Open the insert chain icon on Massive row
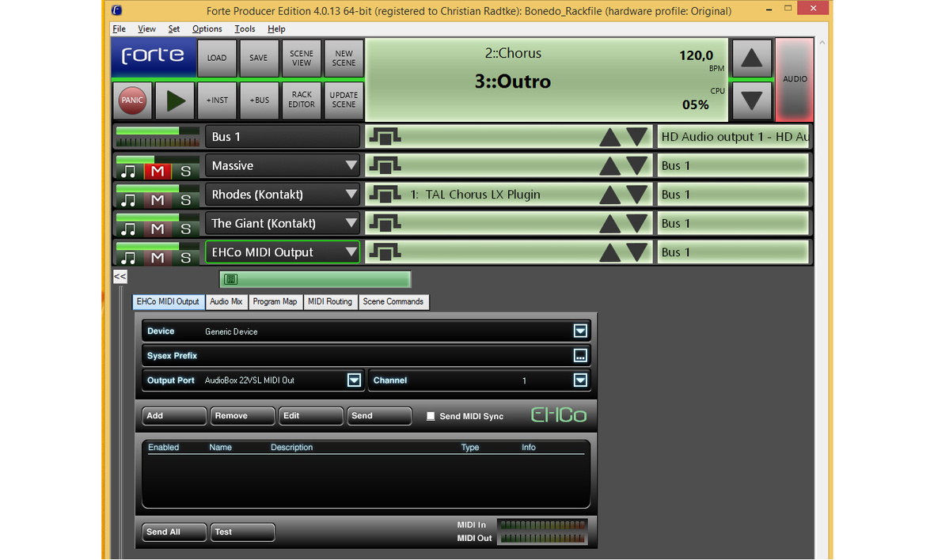This screenshot has height=560, width=934. (385, 165)
